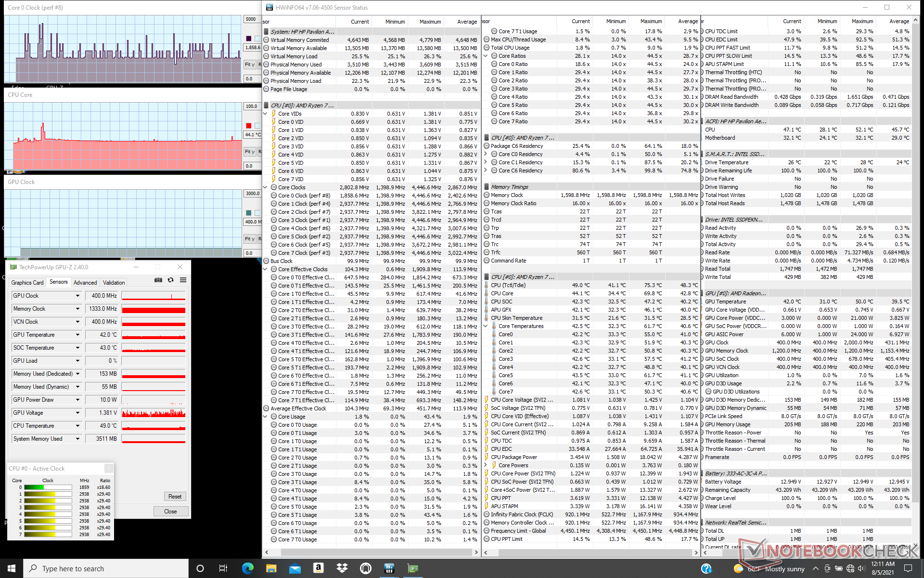Open the GPU Voltage sensor dropdown

click(x=77, y=413)
